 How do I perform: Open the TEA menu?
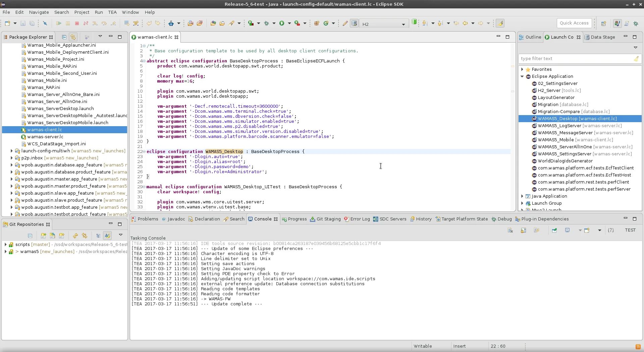pyautogui.click(x=112, y=12)
